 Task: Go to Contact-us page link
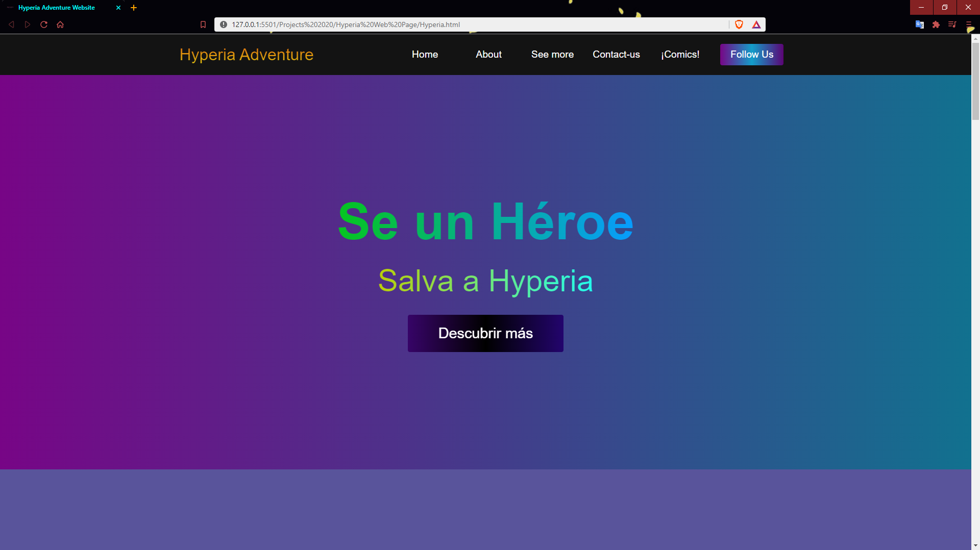tap(616, 55)
